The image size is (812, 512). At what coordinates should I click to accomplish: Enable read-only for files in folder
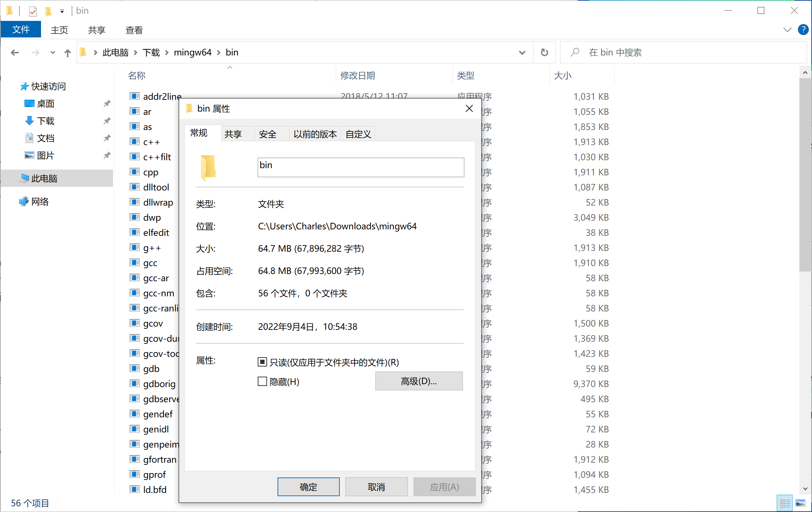(x=261, y=361)
